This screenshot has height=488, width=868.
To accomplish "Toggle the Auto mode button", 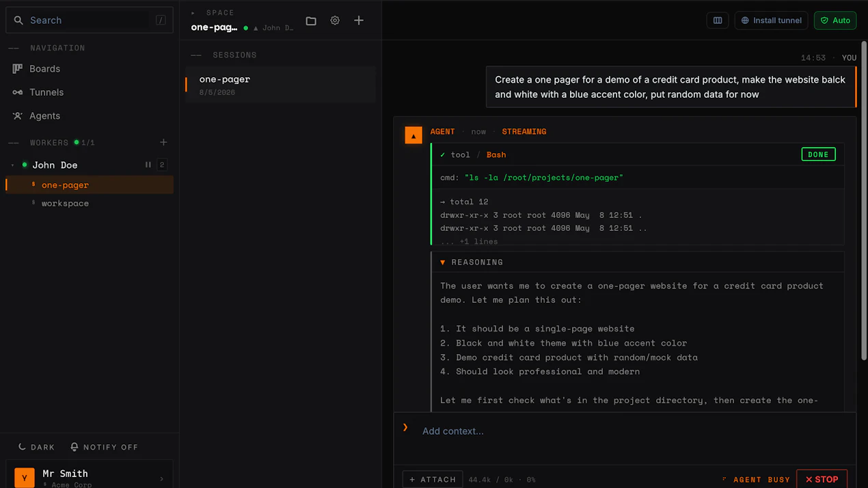I will 835,21.
